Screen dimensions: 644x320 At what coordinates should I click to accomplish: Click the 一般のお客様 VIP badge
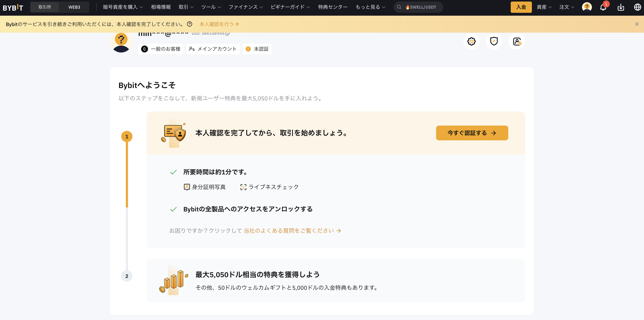160,49
